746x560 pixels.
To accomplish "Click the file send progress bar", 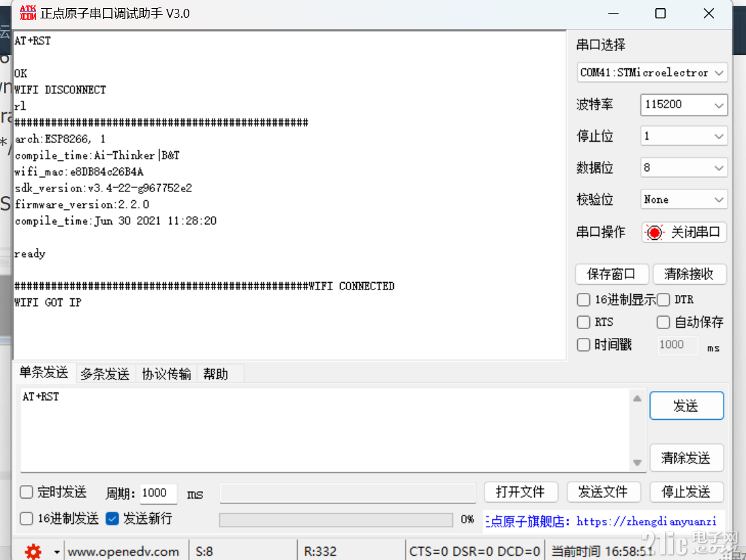I will 336,520.
